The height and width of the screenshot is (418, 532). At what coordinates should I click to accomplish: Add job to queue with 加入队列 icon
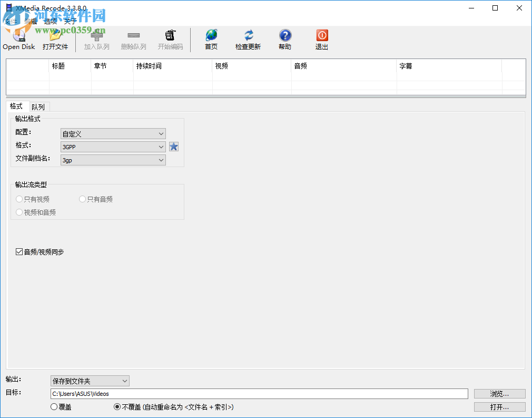point(96,36)
